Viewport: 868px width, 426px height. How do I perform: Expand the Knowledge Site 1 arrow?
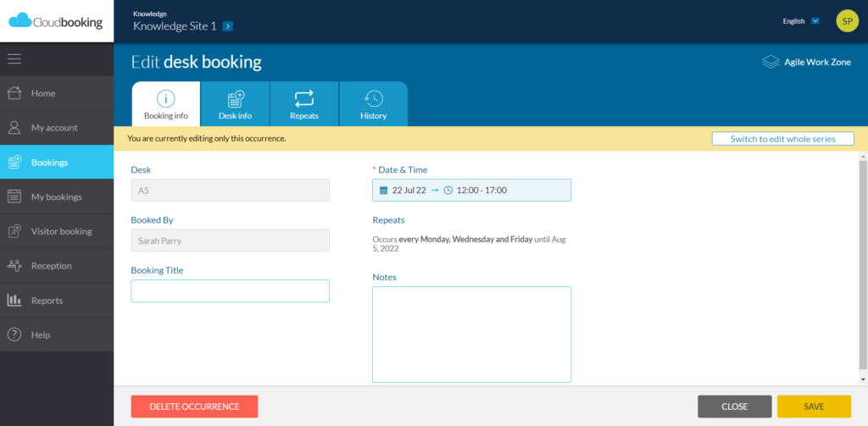[x=227, y=26]
